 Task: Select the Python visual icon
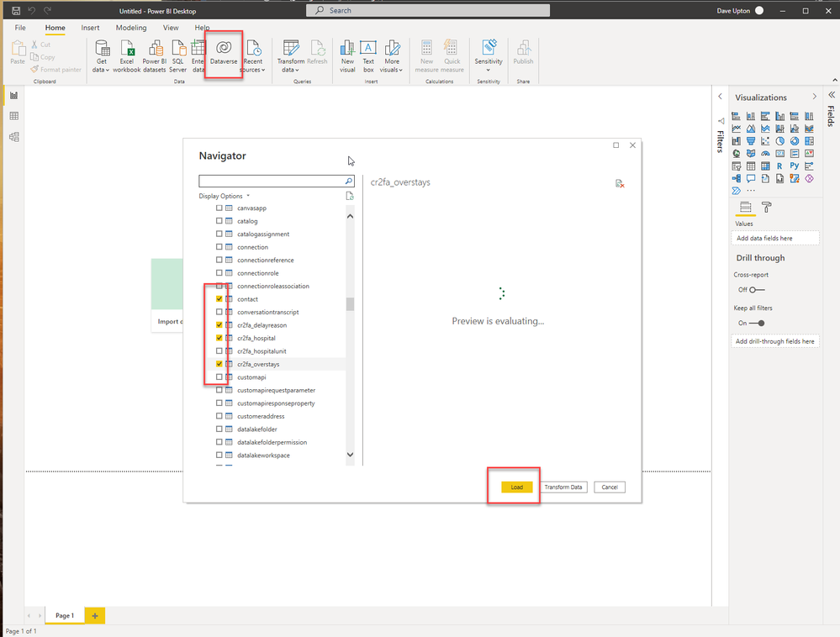[794, 166]
